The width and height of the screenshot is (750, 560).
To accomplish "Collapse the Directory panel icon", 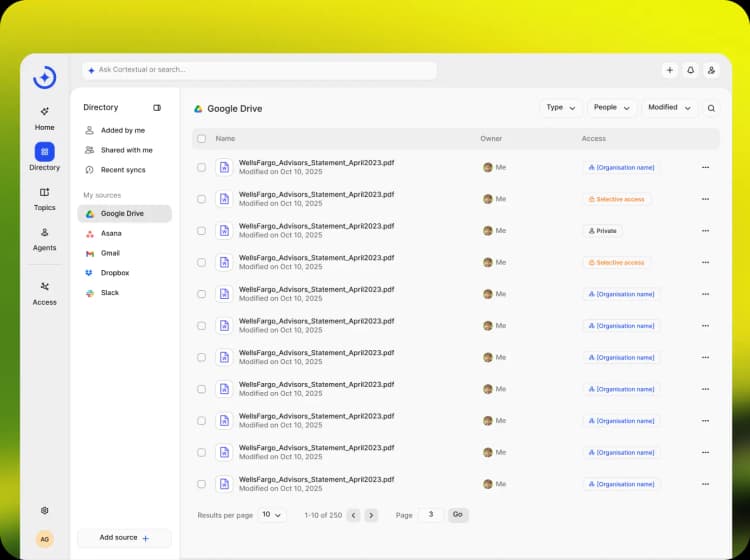I will pos(157,108).
